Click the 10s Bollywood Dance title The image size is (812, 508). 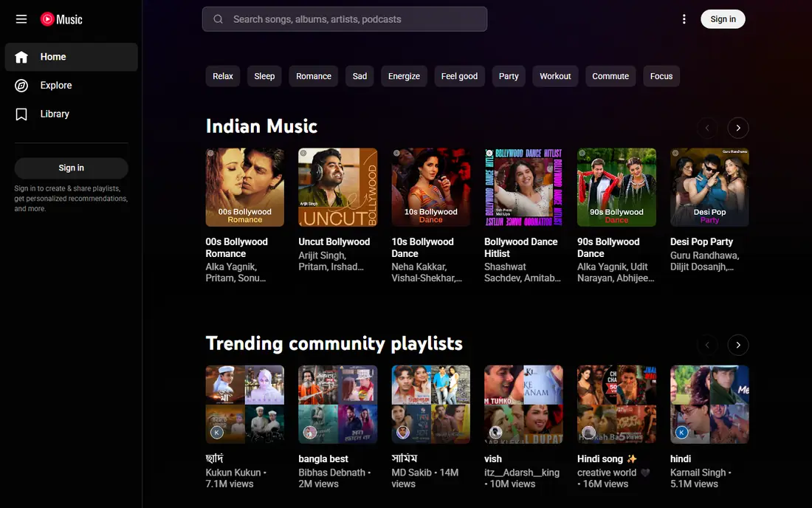pos(422,247)
